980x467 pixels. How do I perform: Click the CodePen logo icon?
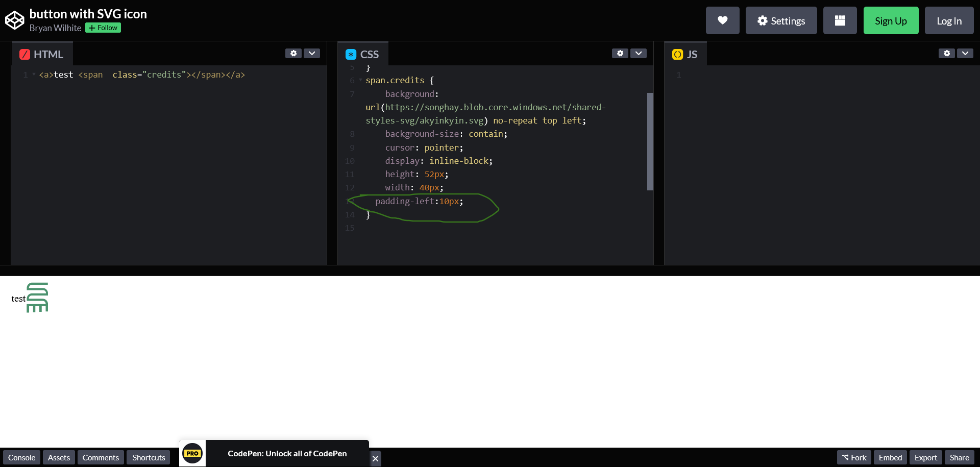(14, 20)
